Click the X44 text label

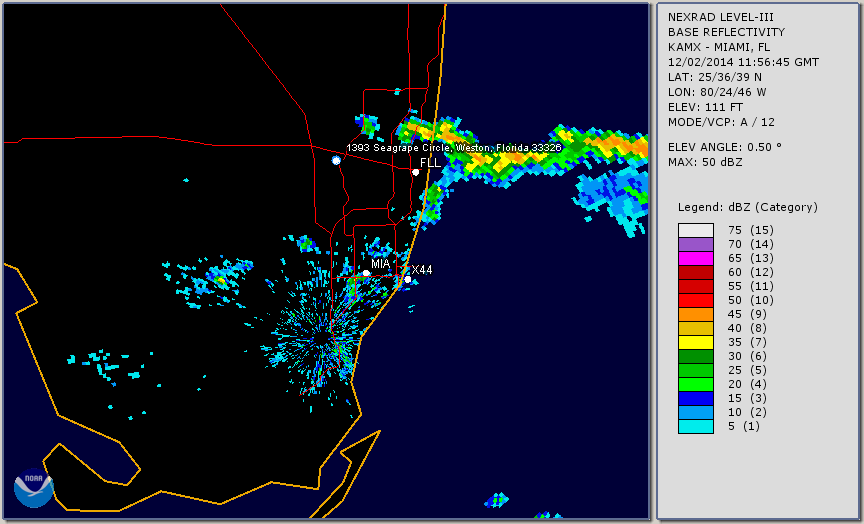pos(422,269)
